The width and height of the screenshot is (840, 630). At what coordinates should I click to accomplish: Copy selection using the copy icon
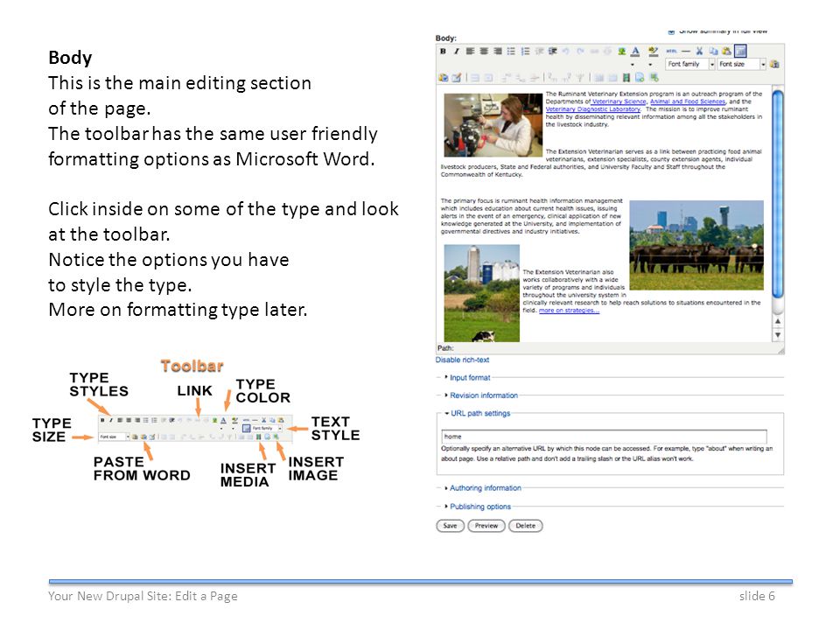coord(713,52)
